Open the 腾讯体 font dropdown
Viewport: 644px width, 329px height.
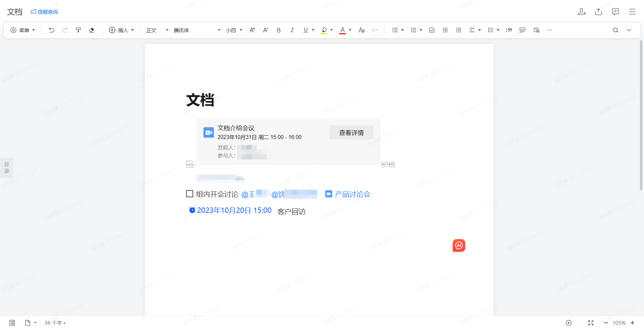pos(197,30)
